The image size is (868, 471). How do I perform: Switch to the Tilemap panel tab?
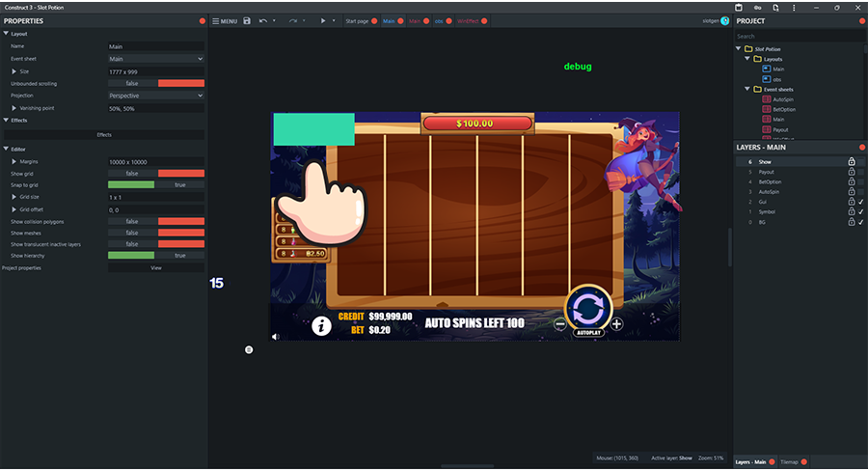[x=789, y=462]
